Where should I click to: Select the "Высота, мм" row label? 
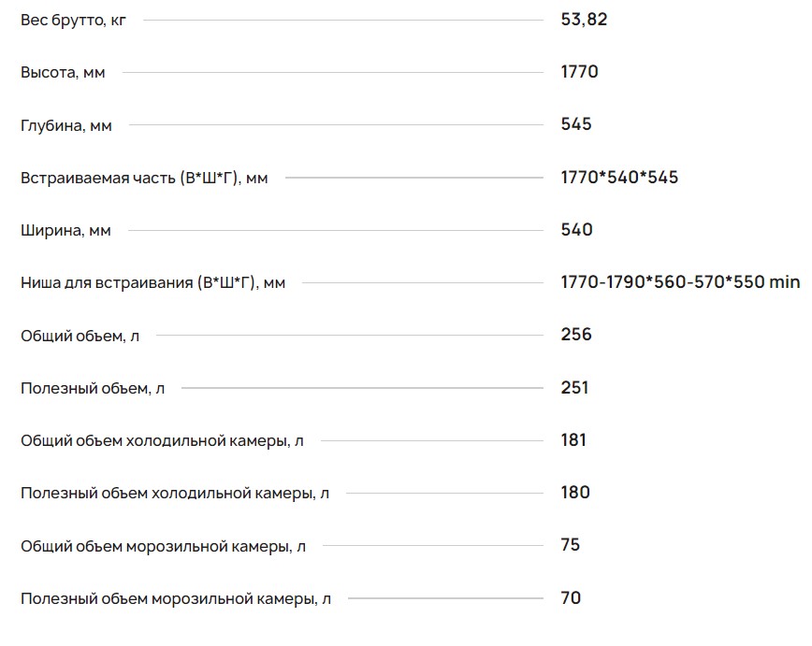click(63, 72)
